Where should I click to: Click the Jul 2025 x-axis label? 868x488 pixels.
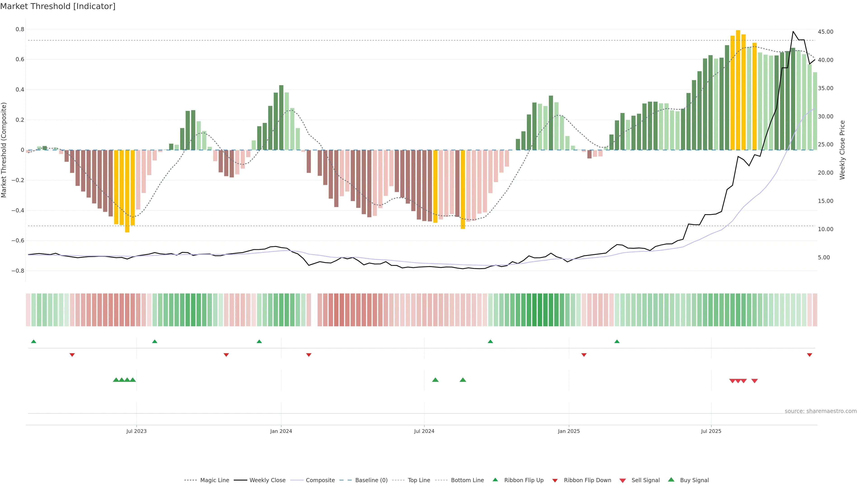(711, 431)
